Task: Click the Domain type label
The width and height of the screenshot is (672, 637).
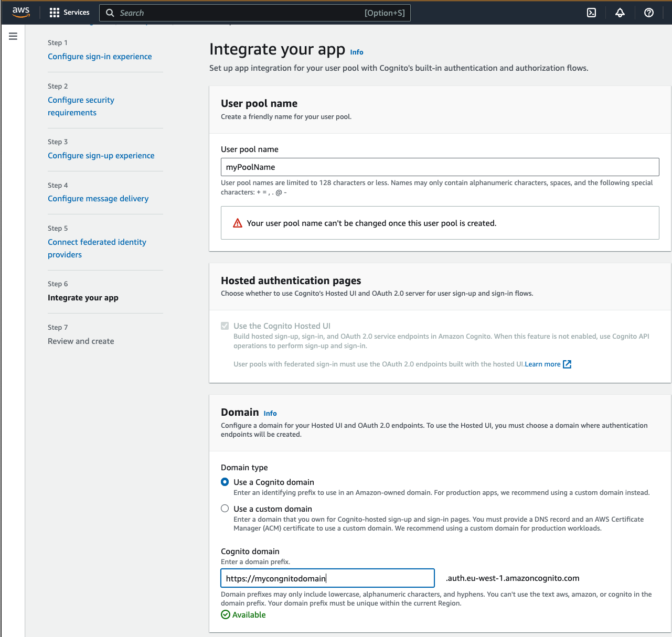Action: (244, 468)
